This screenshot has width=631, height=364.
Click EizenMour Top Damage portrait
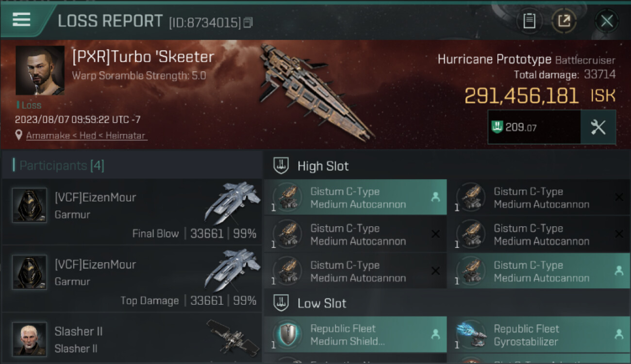[30, 272]
